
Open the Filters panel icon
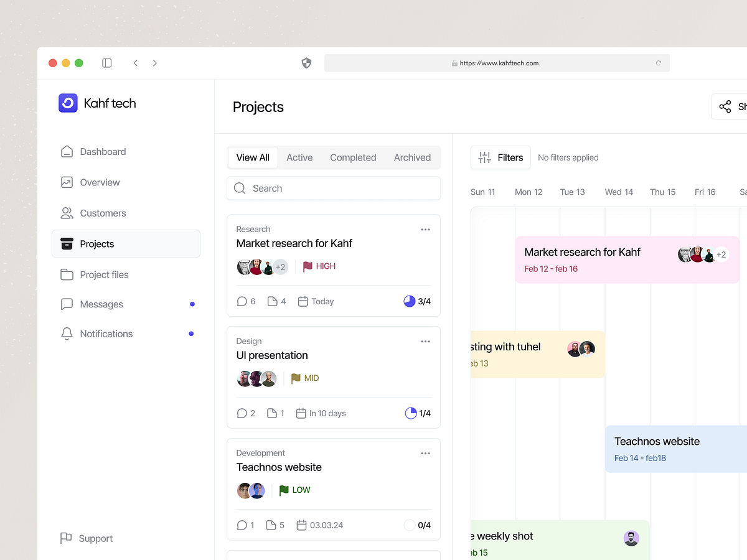click(484, 157)
